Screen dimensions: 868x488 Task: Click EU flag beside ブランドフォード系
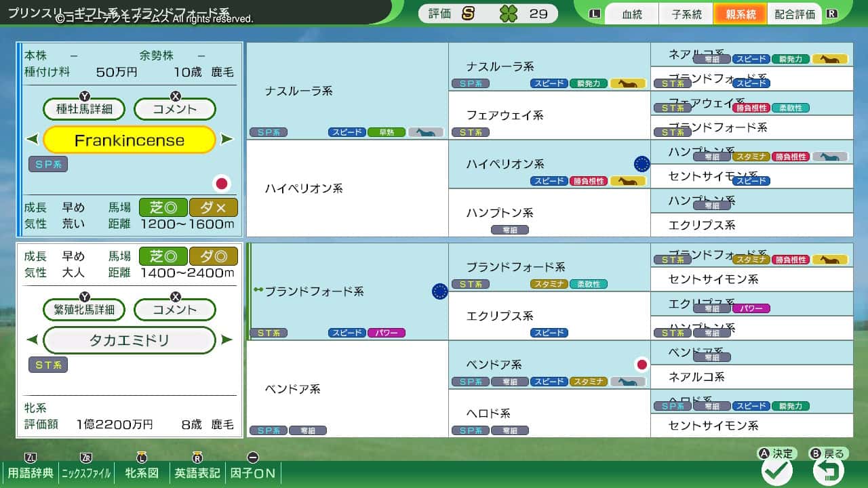pyautogui.click(x=439, y=291)
